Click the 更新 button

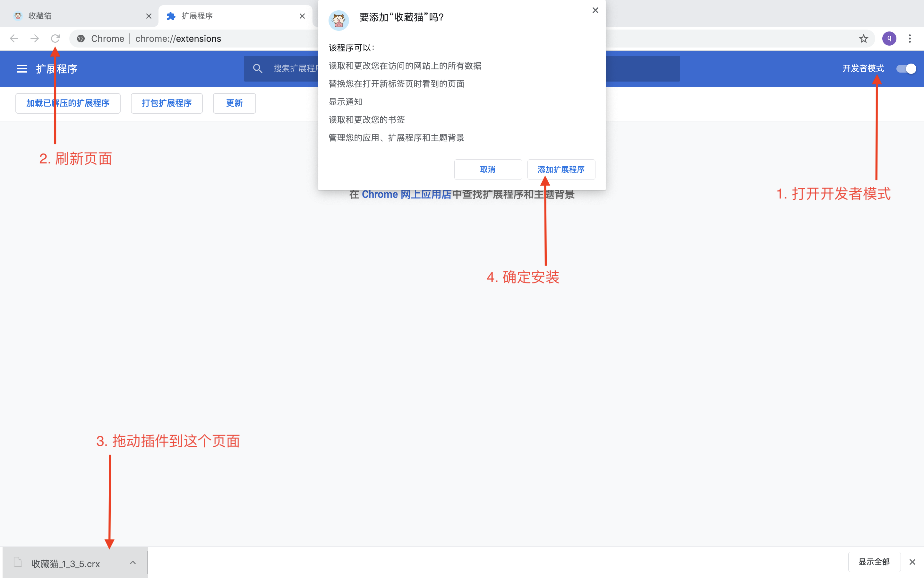[235, 103]
